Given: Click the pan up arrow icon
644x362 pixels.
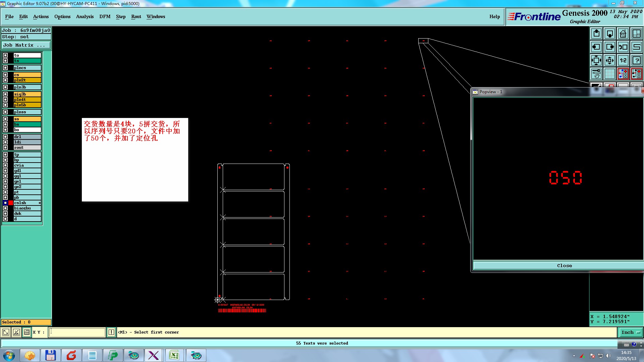Looking at the screenshot, I should [x=596, y=34].
